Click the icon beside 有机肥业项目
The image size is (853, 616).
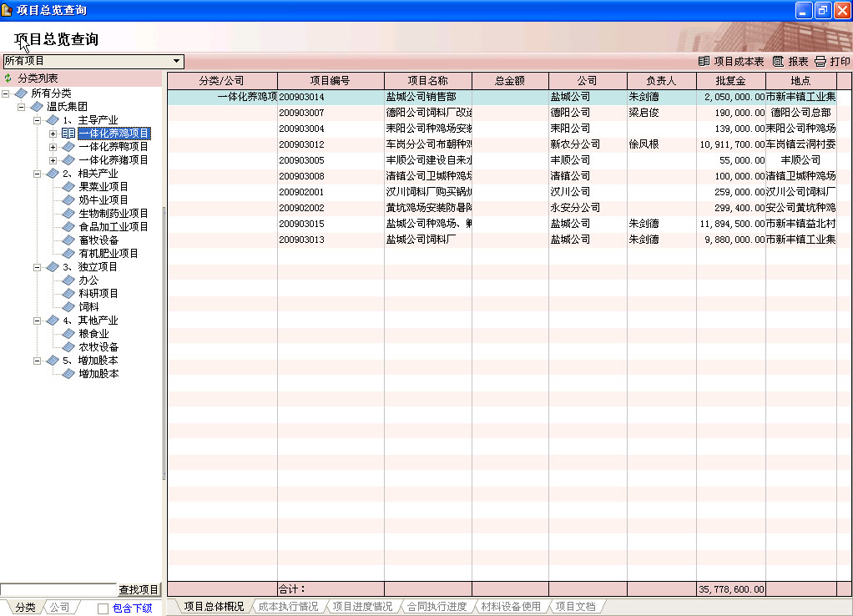click(x=68, y=254)
